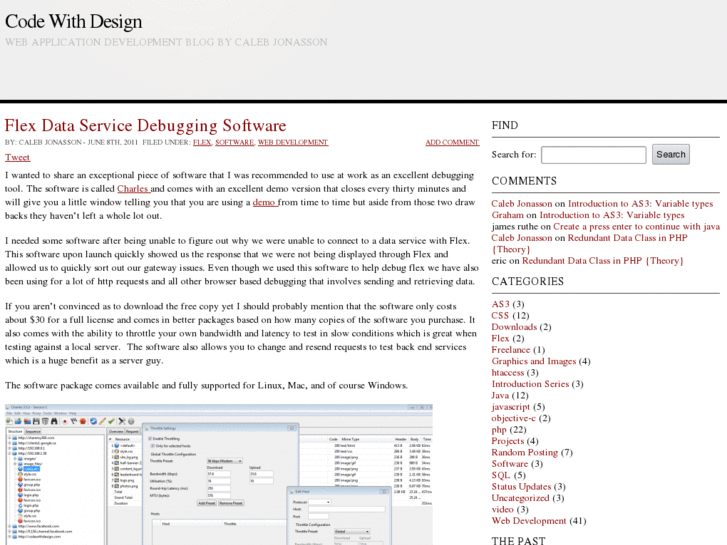Open the Status Updates category
This screenshot has width=727, height=545.
[x=521, y=487]
